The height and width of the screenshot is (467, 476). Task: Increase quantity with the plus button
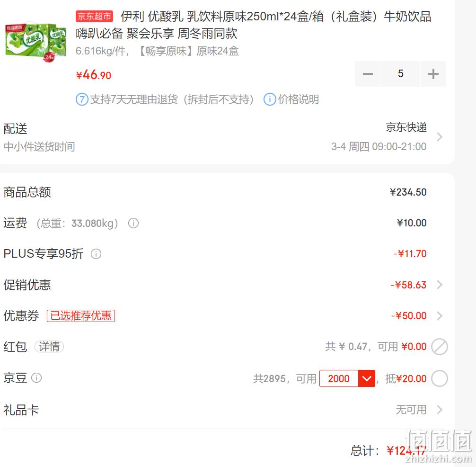tap(433, 74)
